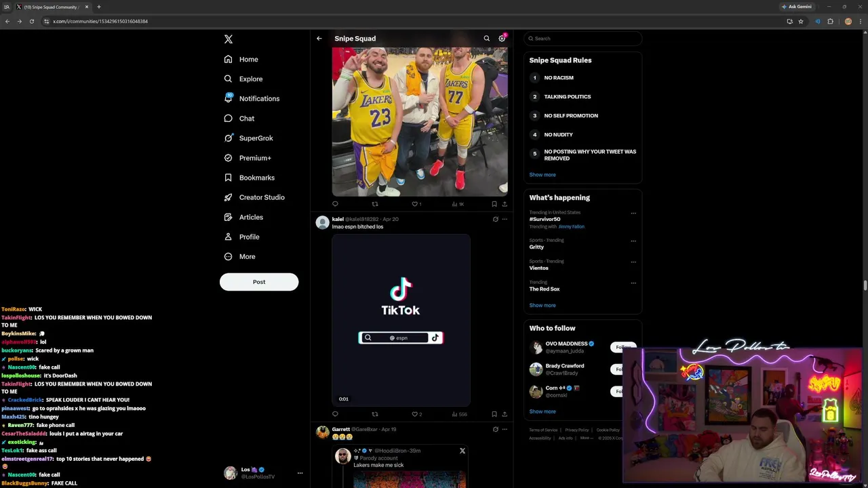Repost kalel's TikTok post
Image resolution: width=868 pixels, height=488 pixels.
tap(375, 414)
